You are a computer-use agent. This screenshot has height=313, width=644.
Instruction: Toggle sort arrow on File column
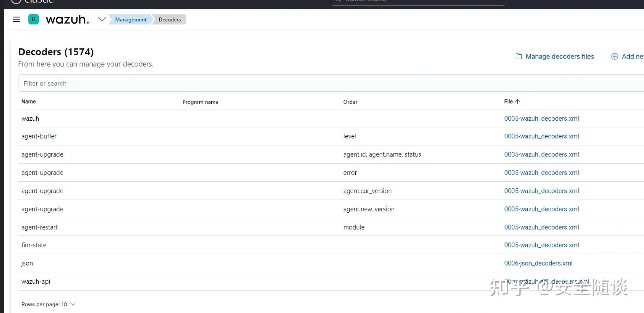pyautogui.click(x=518, y=101)
